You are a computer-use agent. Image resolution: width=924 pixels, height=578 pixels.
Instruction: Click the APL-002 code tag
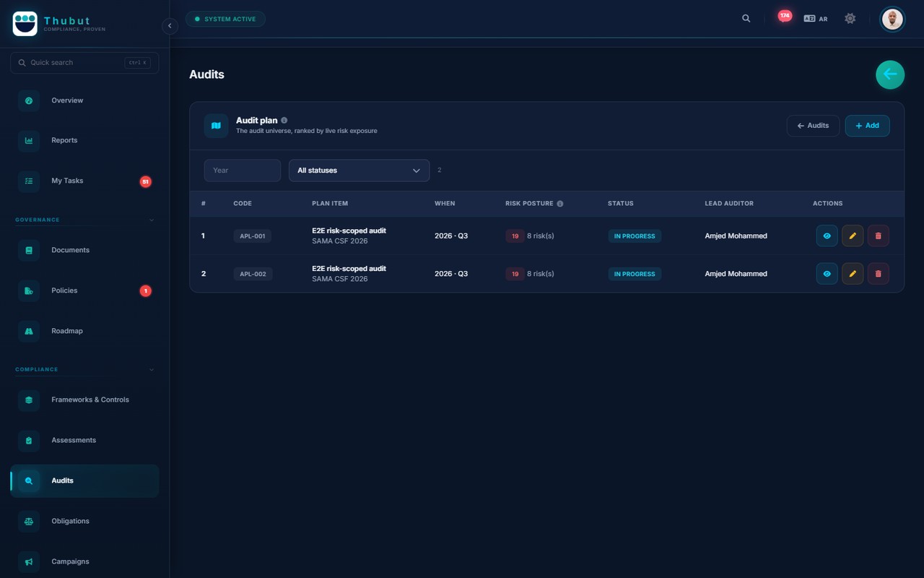253,274
